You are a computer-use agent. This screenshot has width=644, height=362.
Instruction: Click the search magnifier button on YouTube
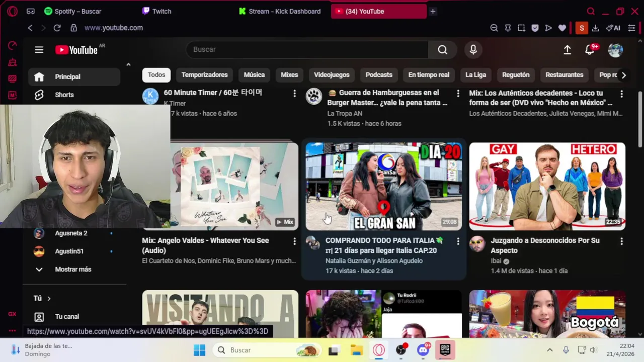pos(442,49)
